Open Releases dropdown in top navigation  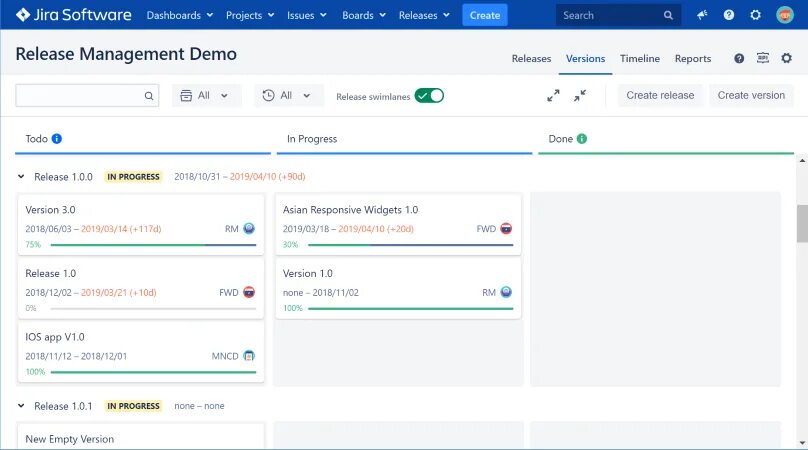[x=424, y=15]
